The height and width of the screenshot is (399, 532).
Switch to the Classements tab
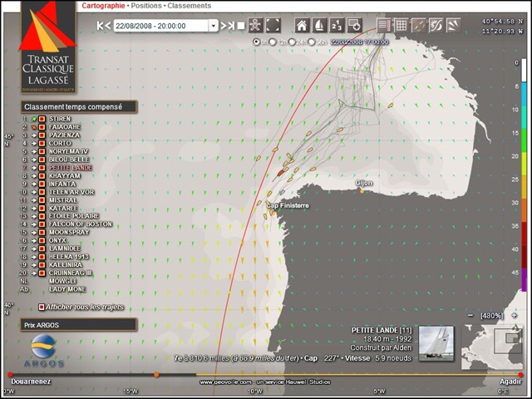click(x=189, y=6)
